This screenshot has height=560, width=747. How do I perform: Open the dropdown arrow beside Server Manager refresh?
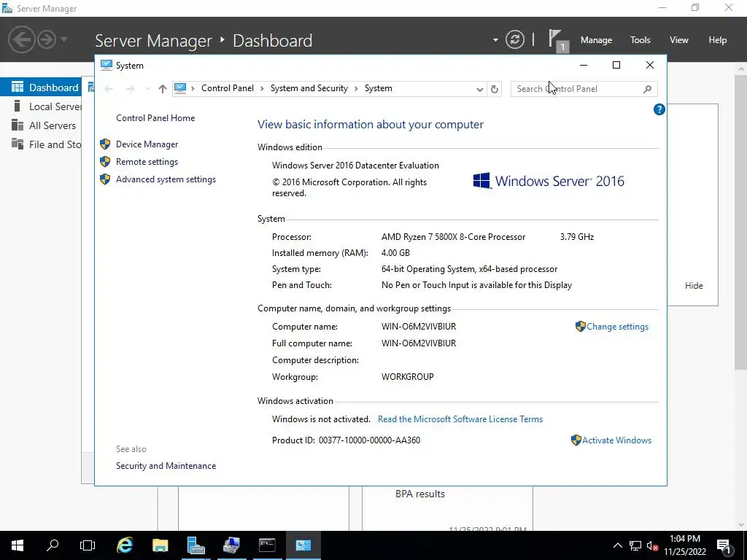tap(495, 40)
